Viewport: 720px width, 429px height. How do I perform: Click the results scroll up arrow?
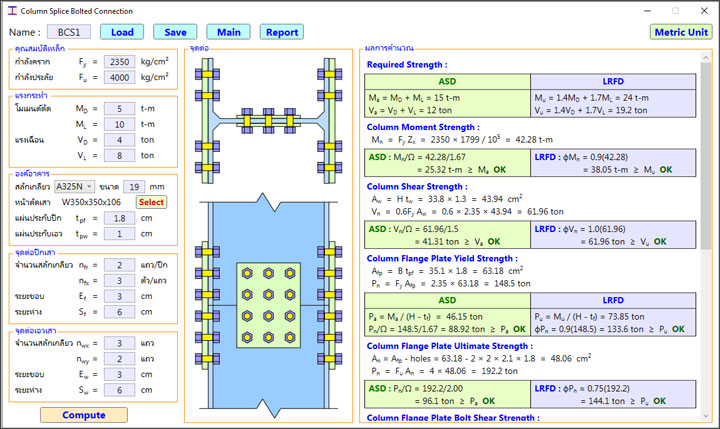point(706,57)
